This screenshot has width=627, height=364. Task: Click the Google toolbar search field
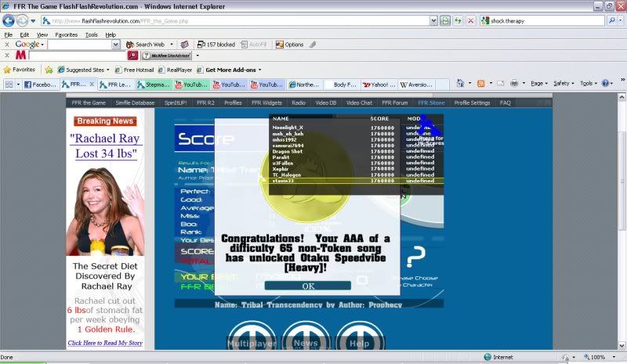[x=82, y=45]
